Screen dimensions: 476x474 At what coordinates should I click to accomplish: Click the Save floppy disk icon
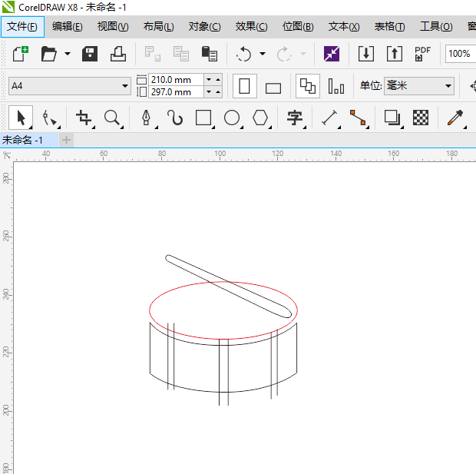90,54
